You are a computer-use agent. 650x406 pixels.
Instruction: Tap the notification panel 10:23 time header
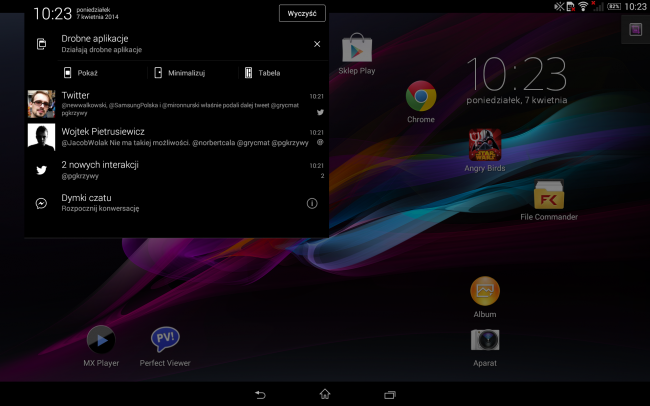(x=53, y=14)
